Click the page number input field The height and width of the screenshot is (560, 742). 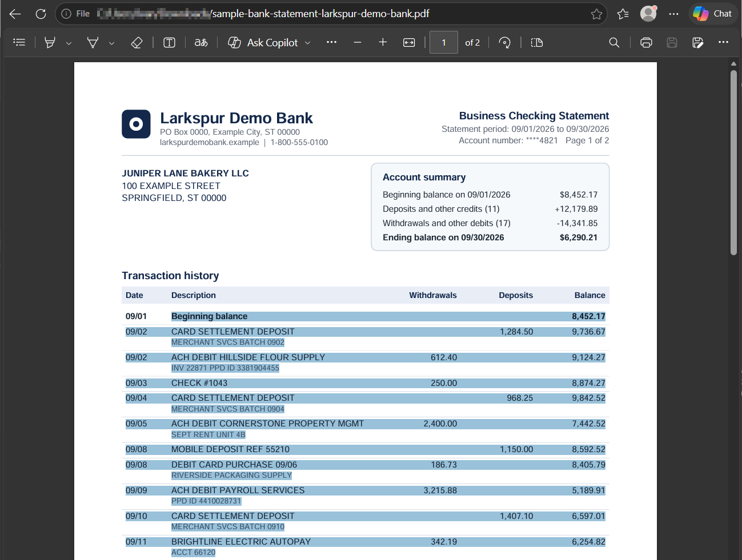444,42
